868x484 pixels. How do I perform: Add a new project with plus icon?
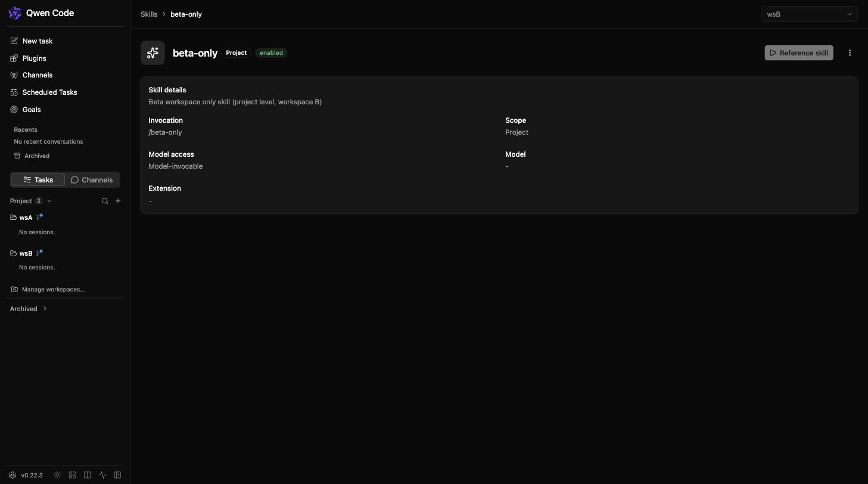[118, 201]
